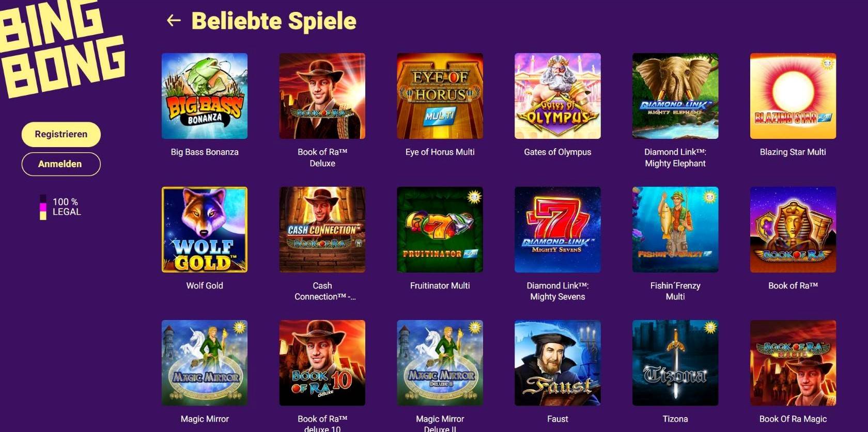Image resolution: width=868 pixels, height=432 pixels.
Task: Open the Book Of Ra Magic tile
Action: [793, 363]
